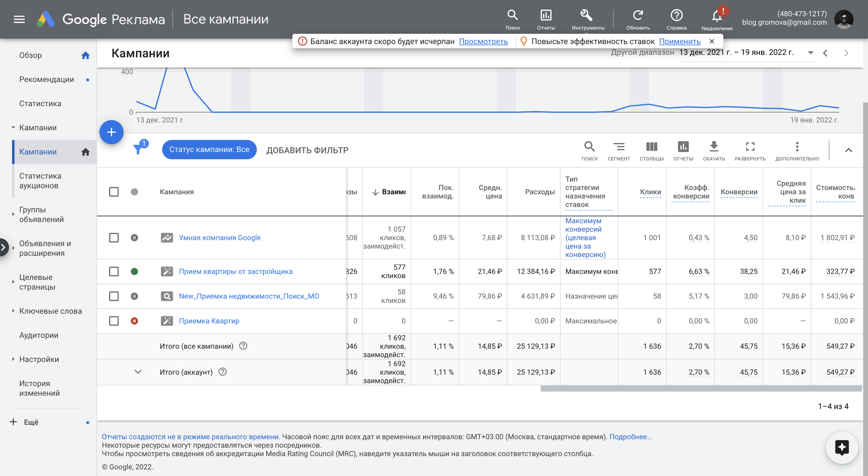Open История изменений in sidebar
This screenshot has width=868, height=476.
point(39,388)
